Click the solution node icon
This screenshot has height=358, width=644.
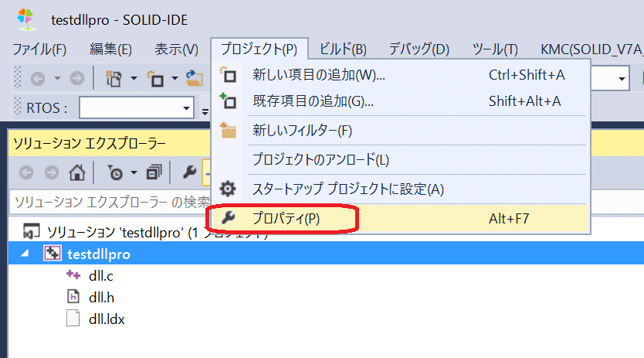pyautogui.click(x=31, y=232)
